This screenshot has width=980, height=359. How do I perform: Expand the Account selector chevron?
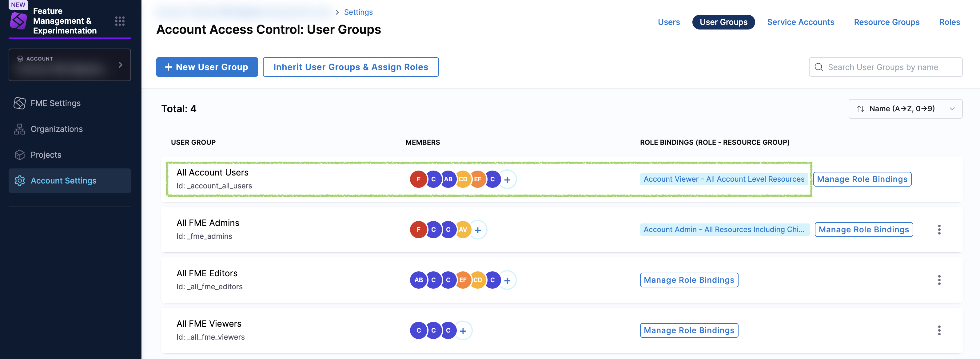click(x=120, y=65)
